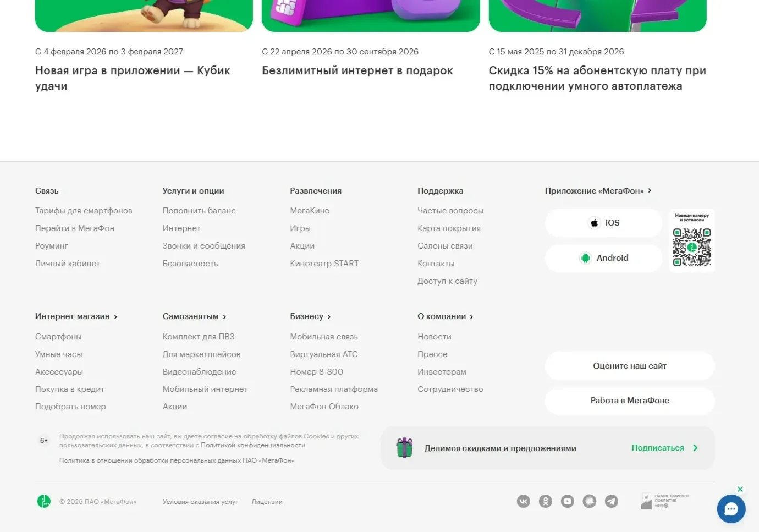Screen dimensions: 759x532
Task: Open 'Инвесторам' link
Action: [x=442, y=372]
